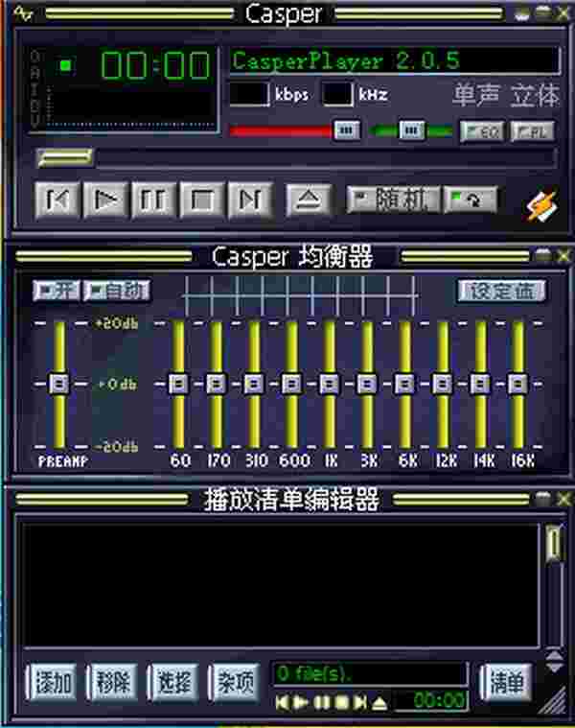Click the kHz sample rate display box
The image size is (575, 728).
pos(337,94)
